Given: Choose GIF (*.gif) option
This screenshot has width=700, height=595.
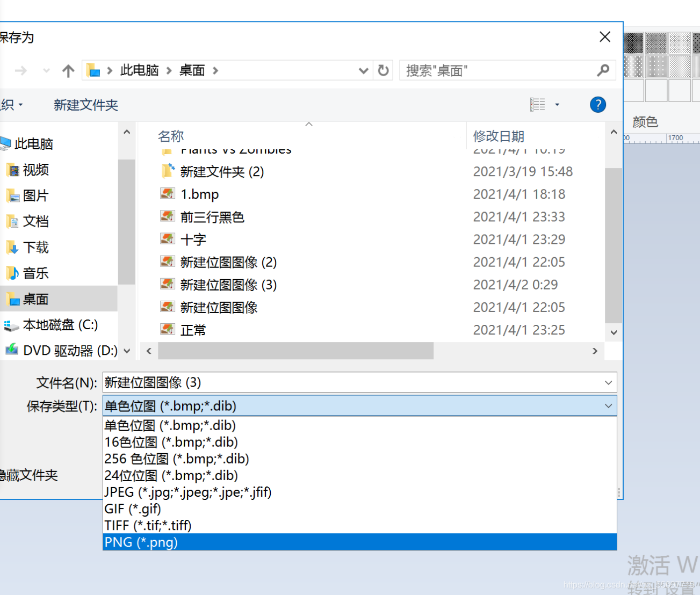Looking at the screenshot, I should coord(359,509).
